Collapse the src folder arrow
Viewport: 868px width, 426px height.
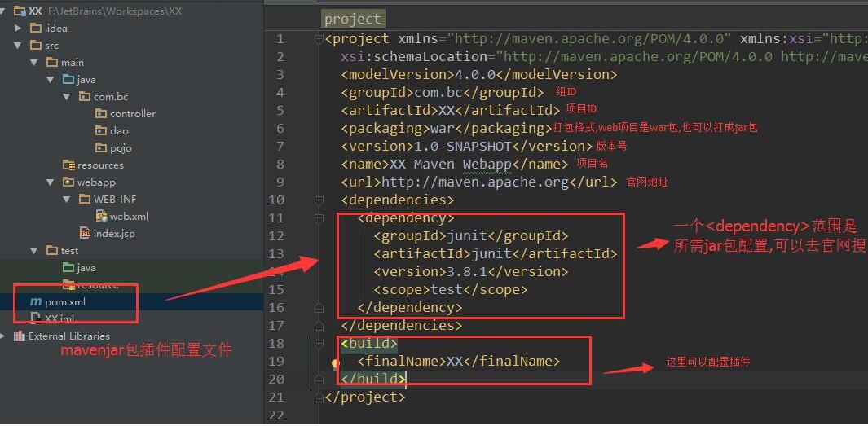pos(18,46)
